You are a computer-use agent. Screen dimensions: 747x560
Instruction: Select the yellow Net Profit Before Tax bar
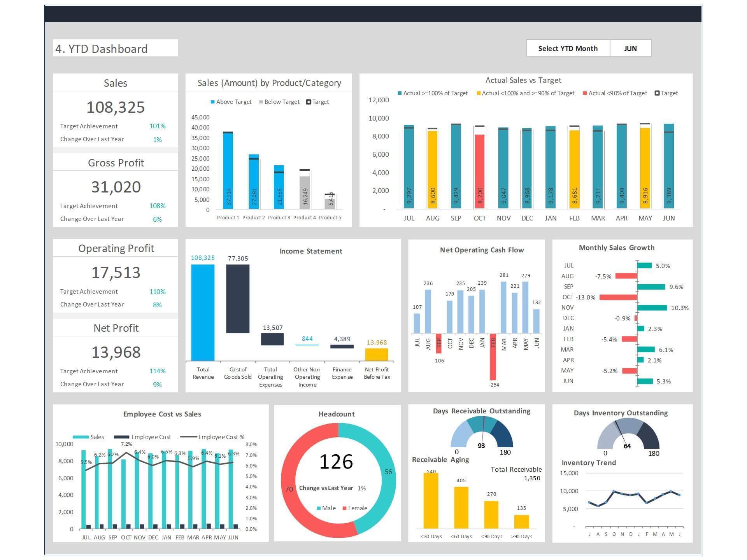pyautogui.click(x=377, y=355)
